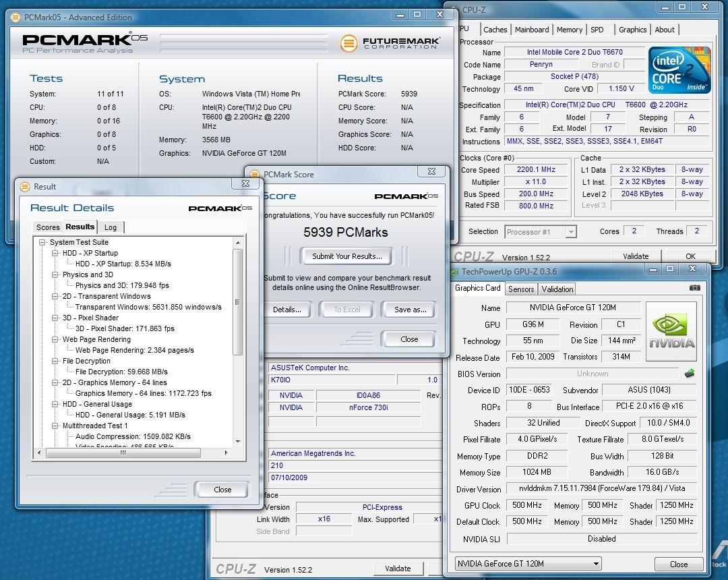The height and width of the screenshot is (580, 728).
Task: Switch to the Scores tab
Action: click(x=48, y=227)
